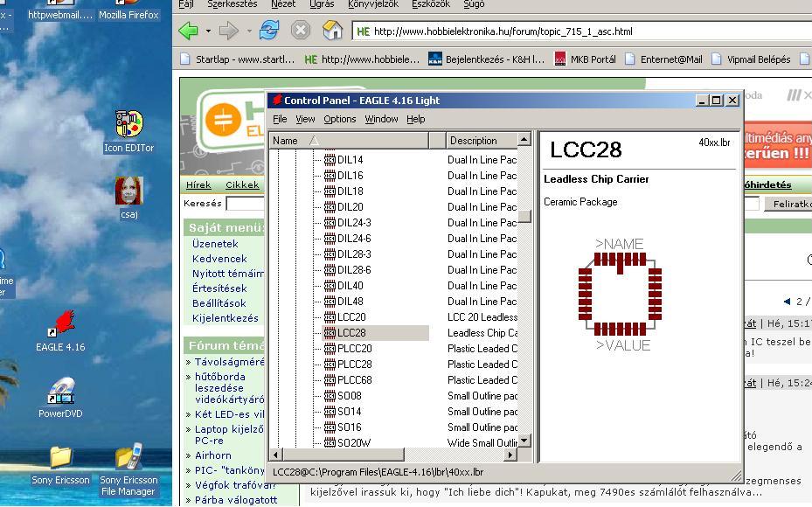Image resolution: width=812 pixels, height=507 pixels.
Task: Open the Enternet@Mail bookmark
Action: tap(663, 59)
